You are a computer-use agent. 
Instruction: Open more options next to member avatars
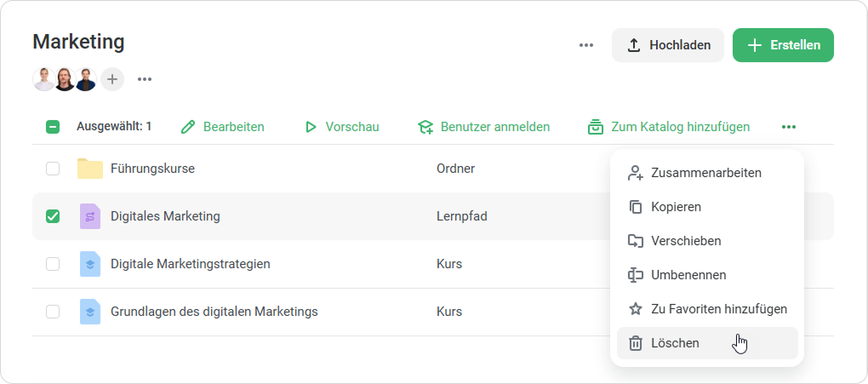click(x=145, y=79)
